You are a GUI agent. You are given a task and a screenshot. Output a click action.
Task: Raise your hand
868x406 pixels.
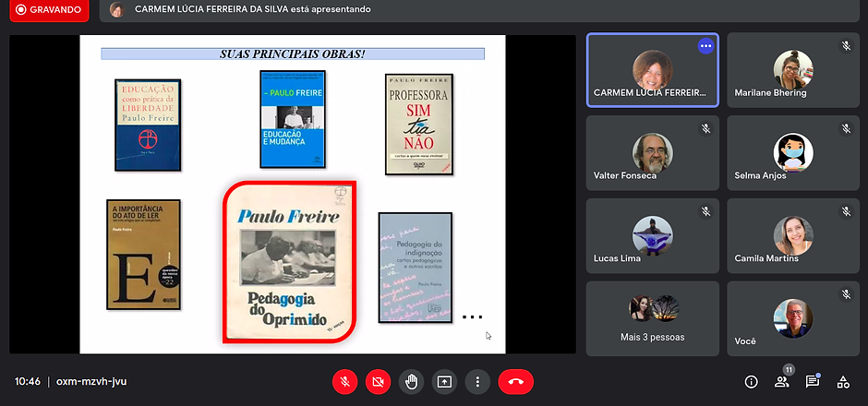(411, 382)
